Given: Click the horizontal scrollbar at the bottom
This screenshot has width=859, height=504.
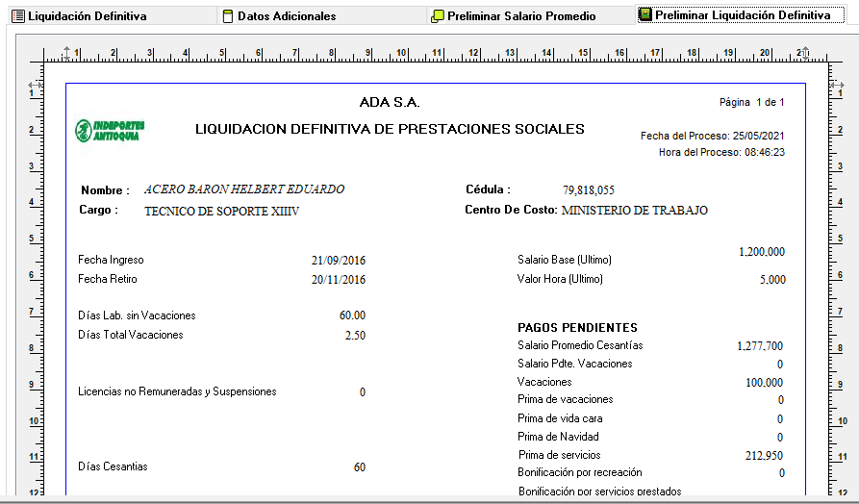Looking at the screenshot, I should 429,500.
